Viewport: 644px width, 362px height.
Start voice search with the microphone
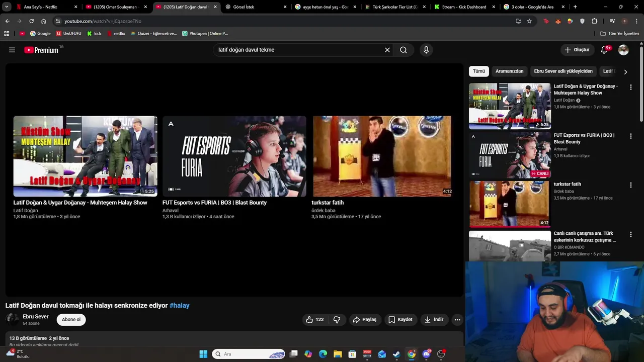(x=426, y=50)
